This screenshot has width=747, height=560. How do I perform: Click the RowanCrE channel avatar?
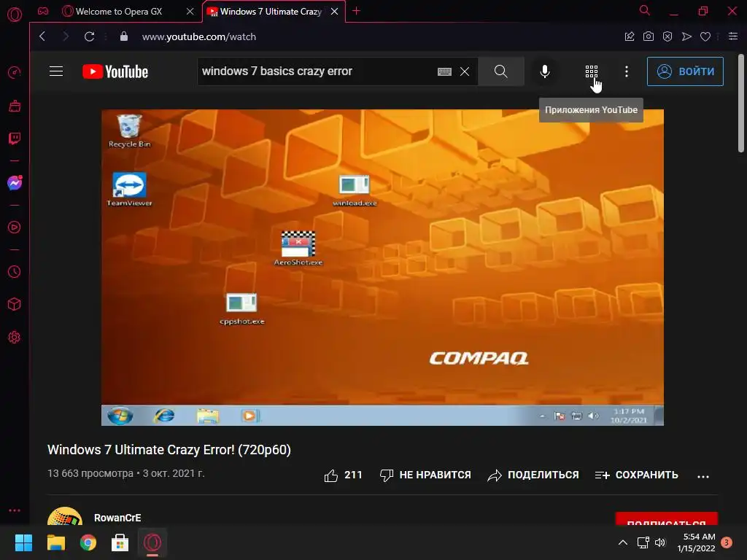pyautogui.click(x=65, y=516)
